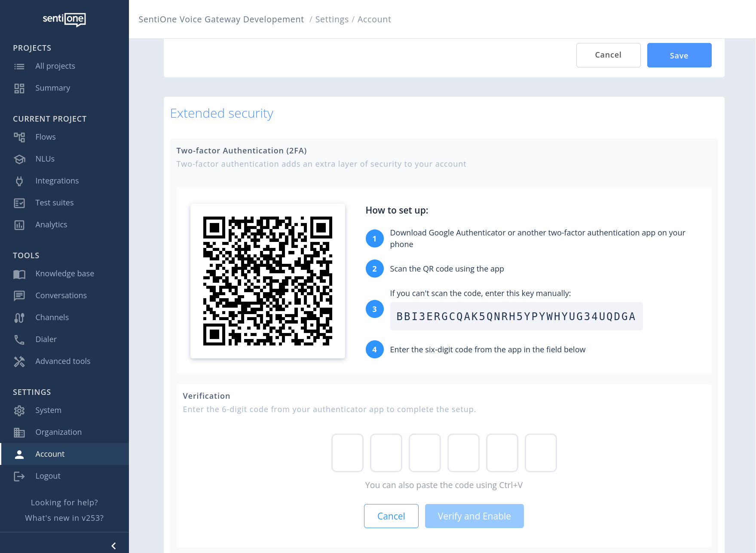Image resolution: width=756 pixels, height=553 pixels.
Task: Focus the first verification digit box
Action: point(347,453)
